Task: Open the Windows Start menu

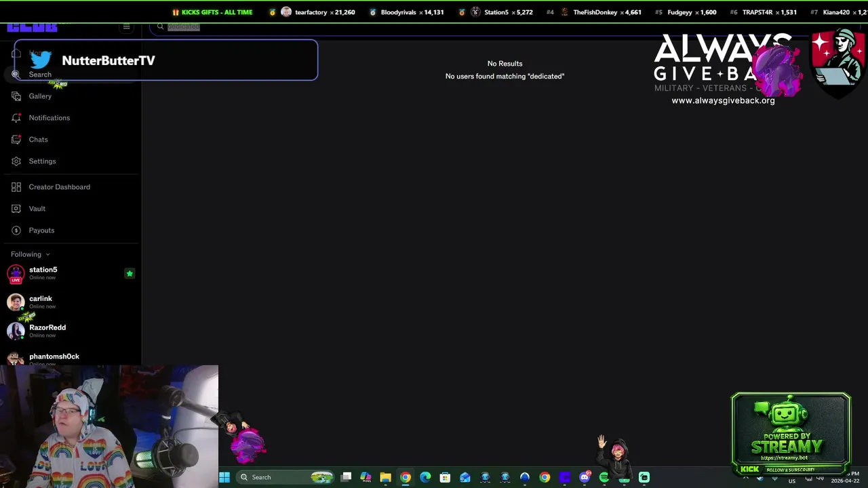Action: click(x=224, y=477)
